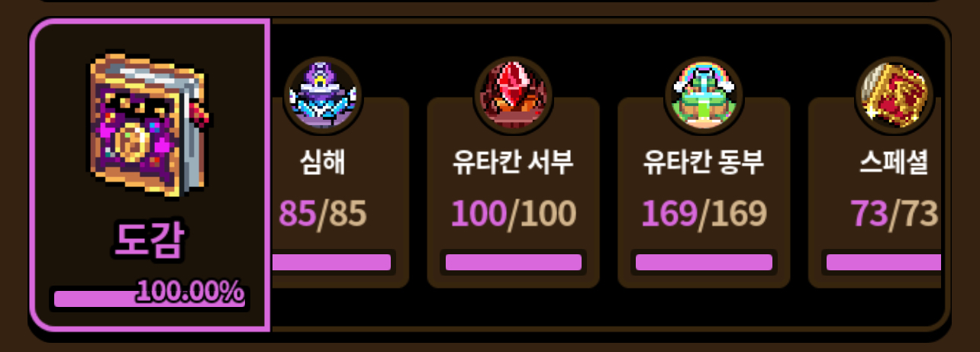Click the 169/169 collection count
Viewport: 980px width, 352px height.
click(703, 214)
